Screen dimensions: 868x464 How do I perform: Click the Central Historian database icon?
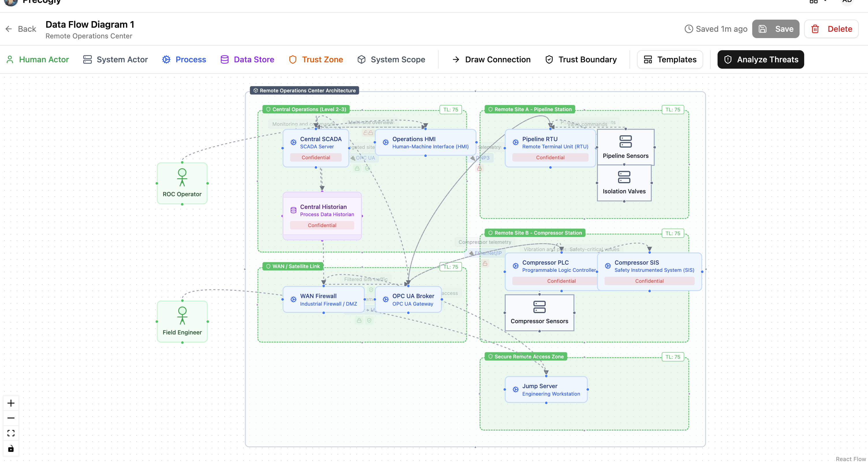tap(293, 210)
